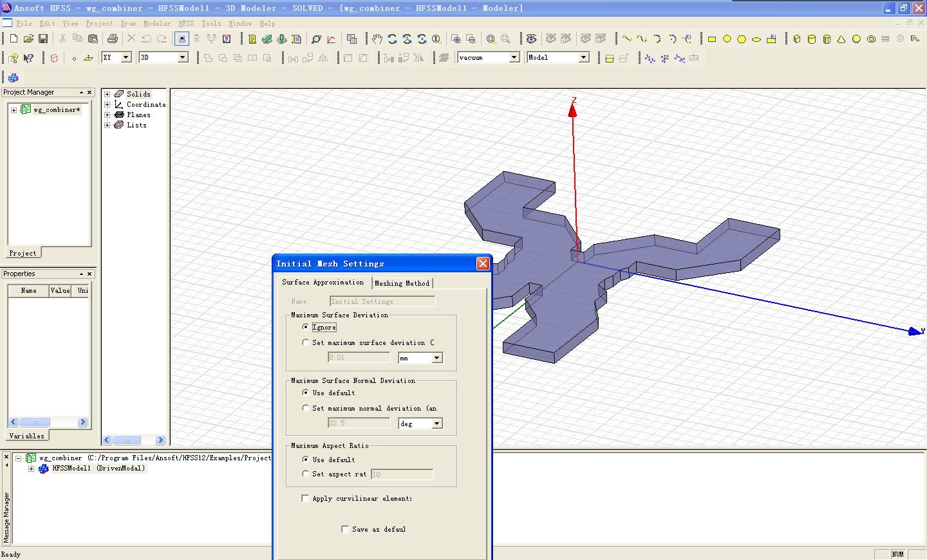Collapse the wg_combiner node in Message Manager
Viewport: 927px width, 560px height.
(x=19, y=458)
